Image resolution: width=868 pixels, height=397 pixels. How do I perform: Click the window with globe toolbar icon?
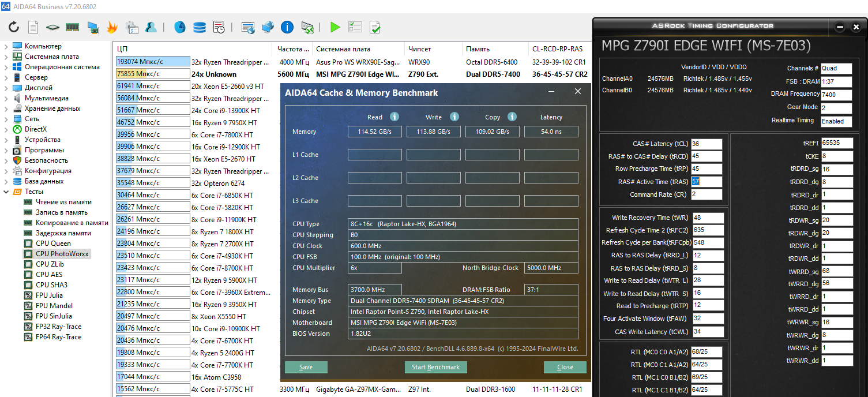pos(248,27)
